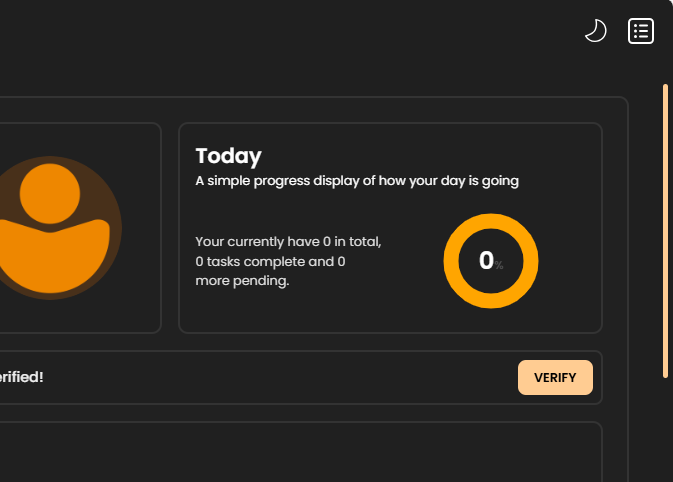Click the 0% value inside the ring

pyautogui.click(x=491, y=261)
